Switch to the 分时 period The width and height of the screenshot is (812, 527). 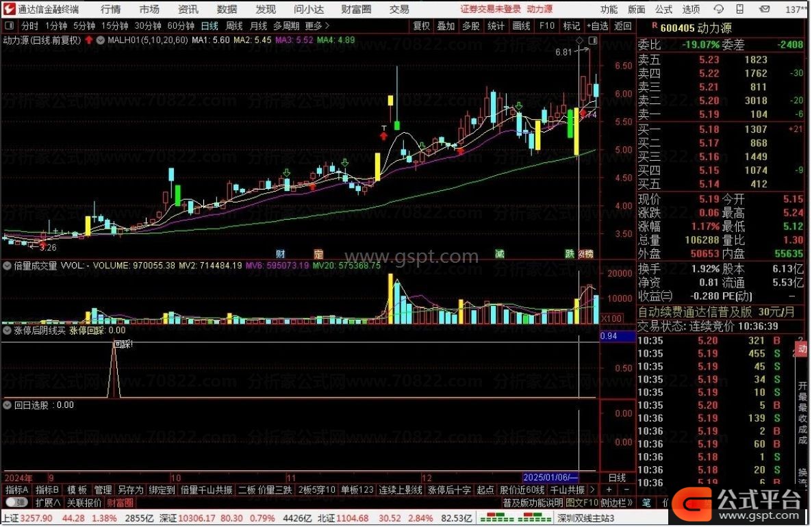(29, 26)
